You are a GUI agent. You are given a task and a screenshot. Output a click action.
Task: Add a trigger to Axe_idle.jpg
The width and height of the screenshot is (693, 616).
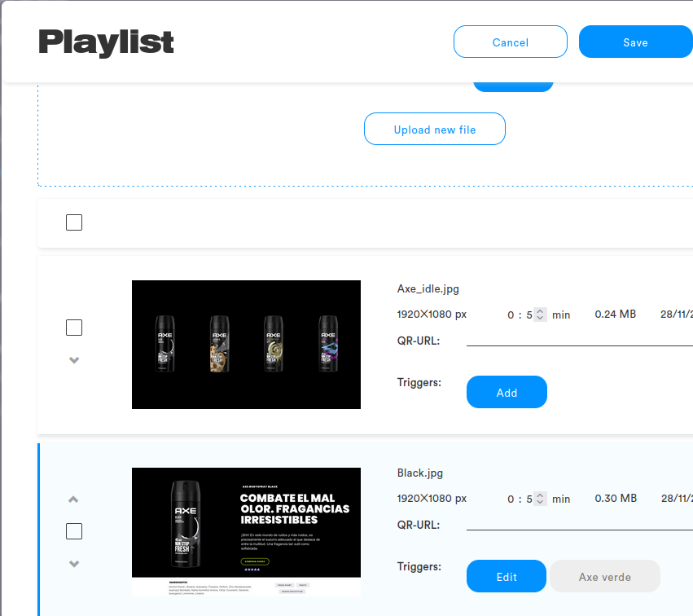(507, 392)
